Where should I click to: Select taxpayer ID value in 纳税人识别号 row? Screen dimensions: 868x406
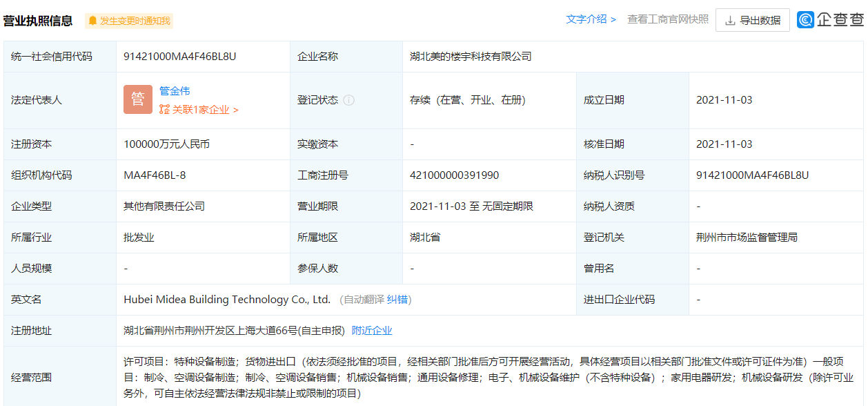(753, 175)
